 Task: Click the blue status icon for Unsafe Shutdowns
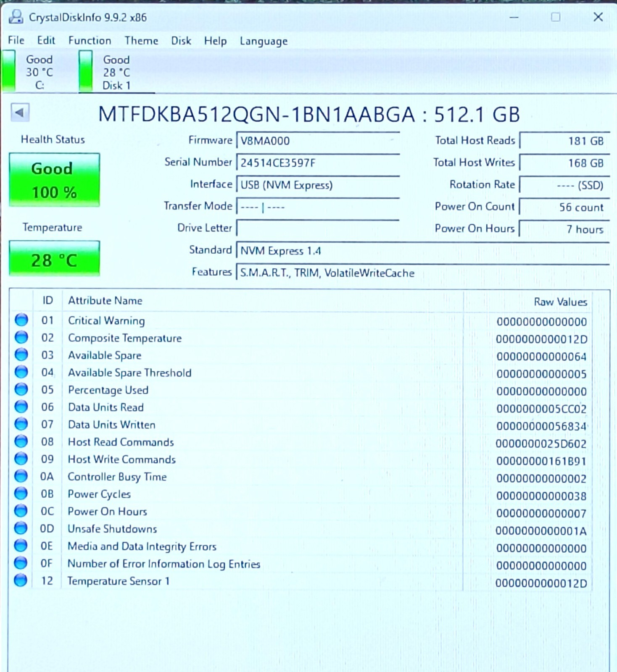[x=21, y=528]
